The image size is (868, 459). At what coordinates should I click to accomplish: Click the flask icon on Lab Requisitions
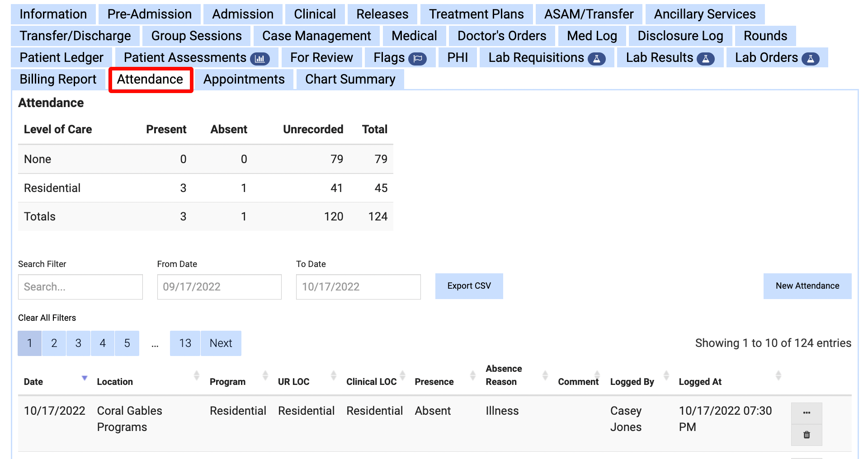point(596,59)
